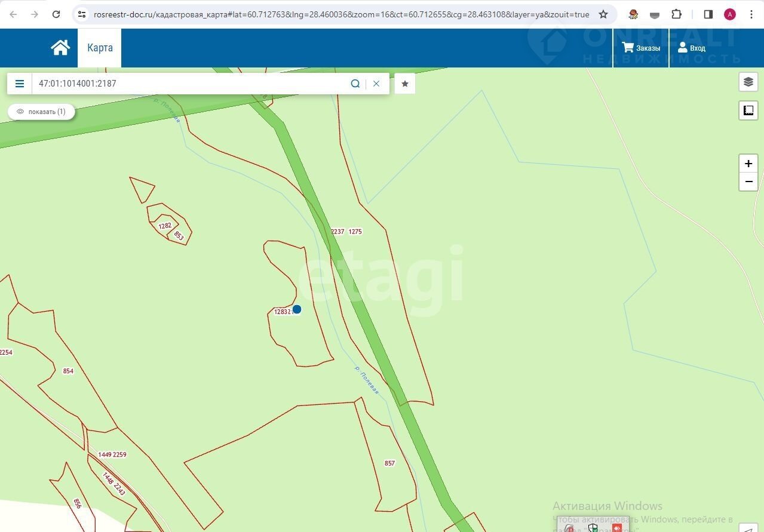This screenshot has width=764, height=532.
Task: Toggle the 'показать (1)' visibility button
Action: point(41,112)
